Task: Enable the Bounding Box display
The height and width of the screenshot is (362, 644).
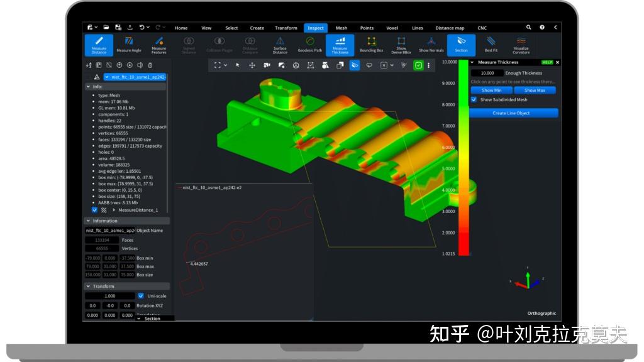Action: click(x=371, y=45)
